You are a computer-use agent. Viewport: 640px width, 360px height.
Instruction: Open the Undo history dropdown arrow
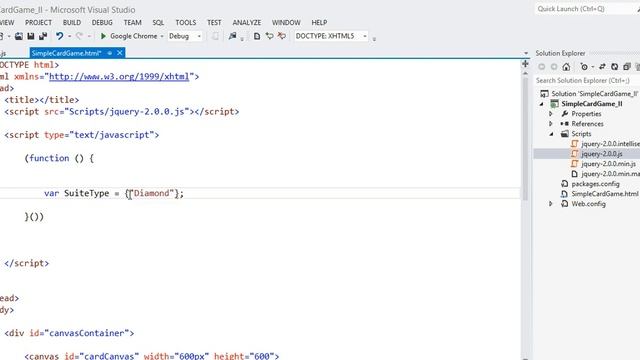coord(69,36)
